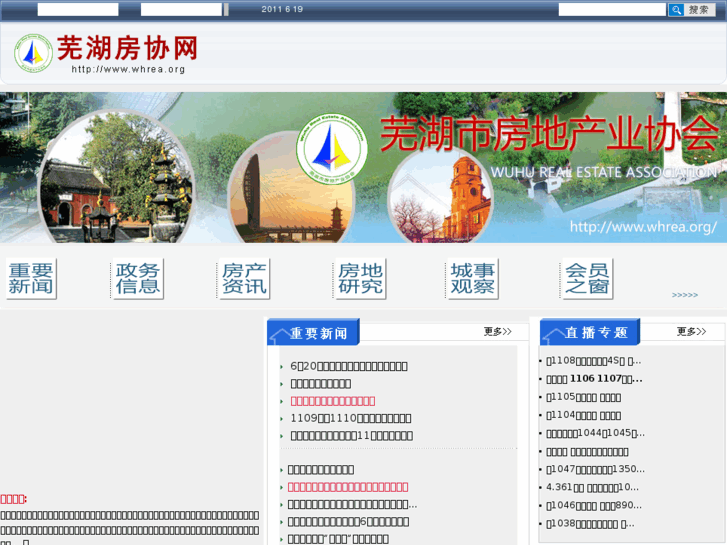Open bold live topic item 1106 1107
Image resolution: width=727 pixels, height=545 pixels.
594,379
